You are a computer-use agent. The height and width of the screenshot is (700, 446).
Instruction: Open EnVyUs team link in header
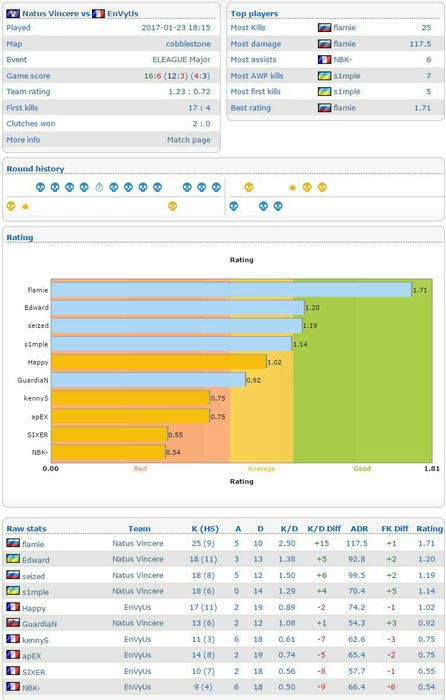123,14
